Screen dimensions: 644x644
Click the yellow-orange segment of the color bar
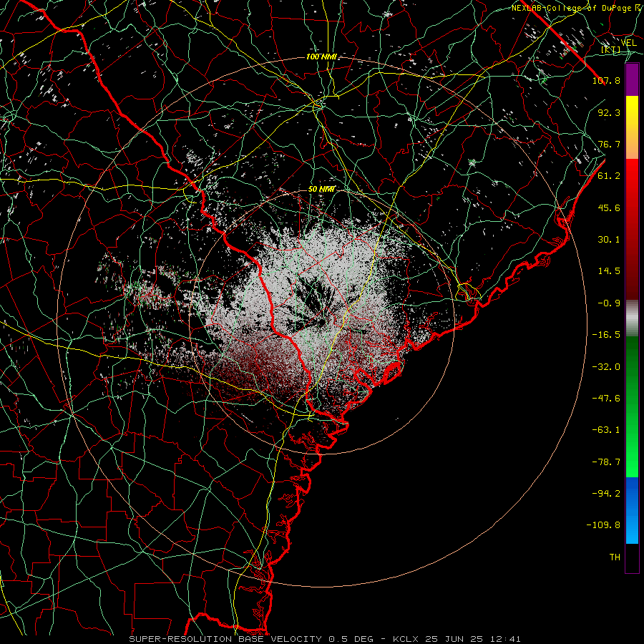632,127
